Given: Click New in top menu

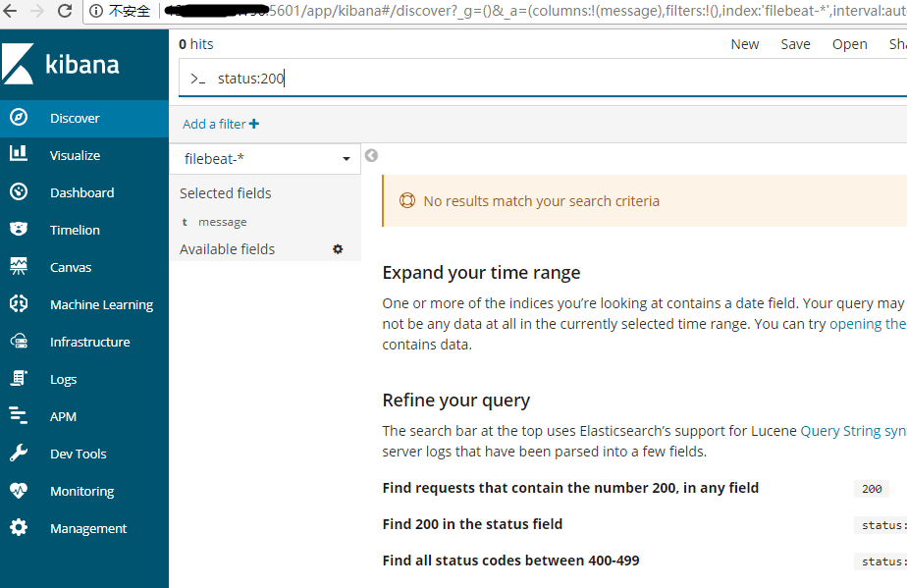Looking at the screenshot, I should click(744, 44).
